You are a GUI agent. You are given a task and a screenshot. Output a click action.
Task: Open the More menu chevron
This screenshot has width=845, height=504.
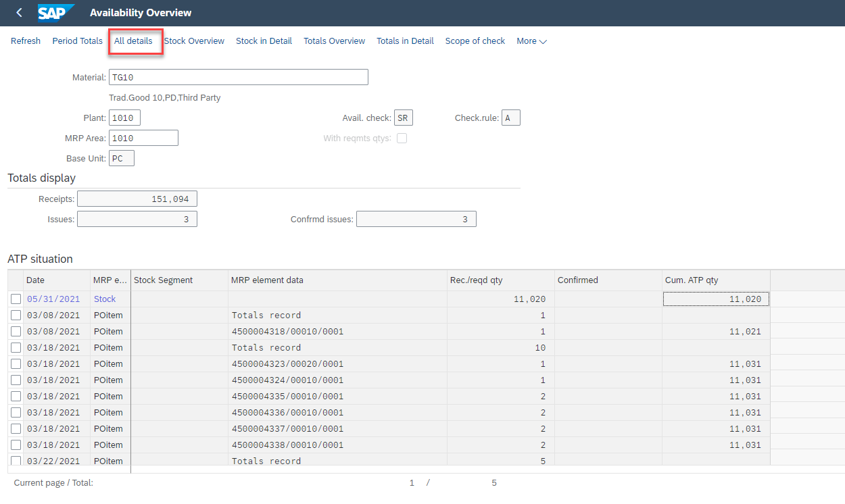[x=544, y=41]
